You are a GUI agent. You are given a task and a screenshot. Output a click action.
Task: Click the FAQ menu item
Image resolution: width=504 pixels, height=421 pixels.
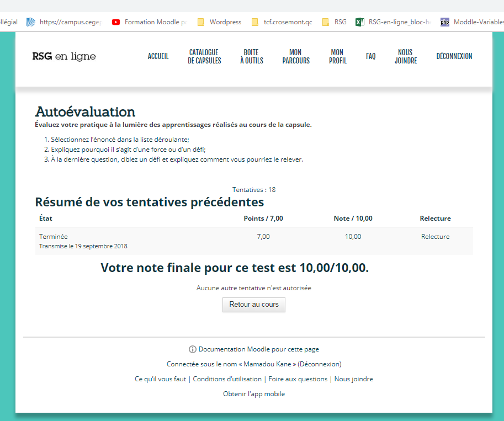tap(370, 56)
